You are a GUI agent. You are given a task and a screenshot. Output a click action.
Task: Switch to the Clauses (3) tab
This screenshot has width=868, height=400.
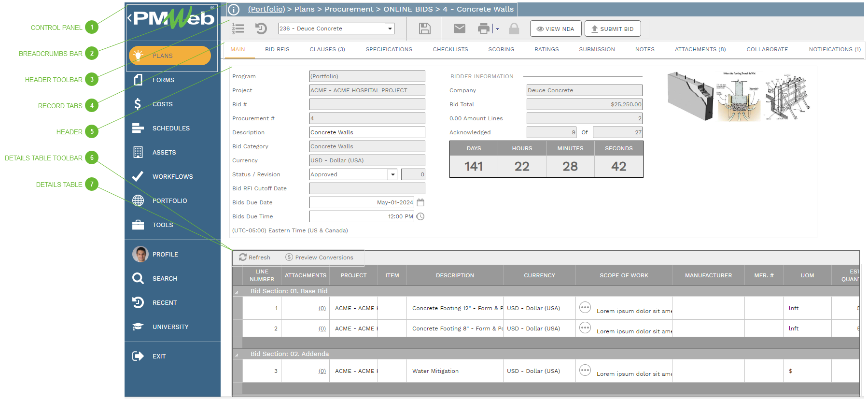(x=327, y=49)
